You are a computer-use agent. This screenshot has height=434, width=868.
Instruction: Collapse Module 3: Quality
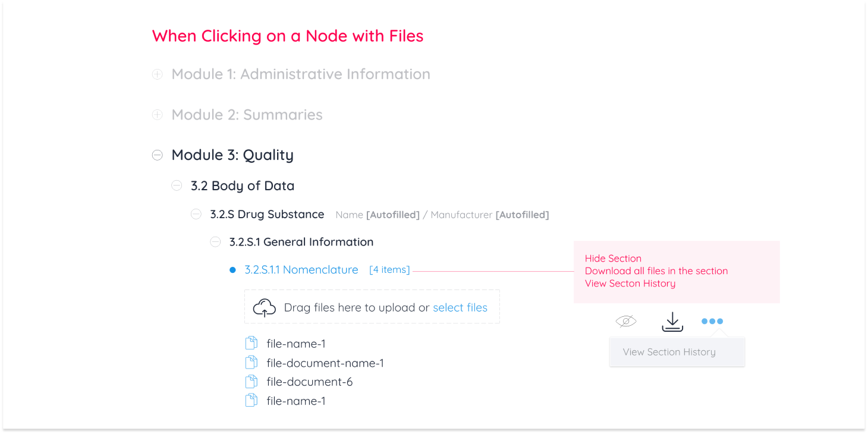pos(157,155)
